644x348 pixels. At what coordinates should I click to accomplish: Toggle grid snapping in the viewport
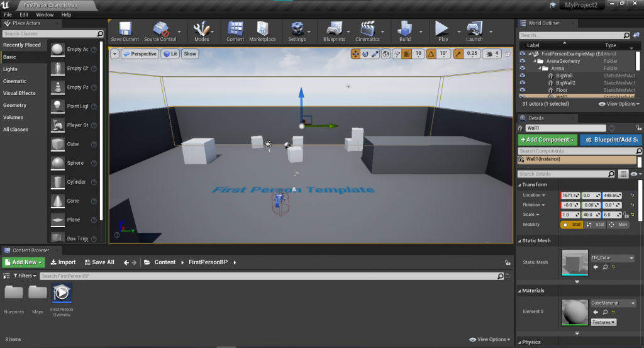coord(406,54)
